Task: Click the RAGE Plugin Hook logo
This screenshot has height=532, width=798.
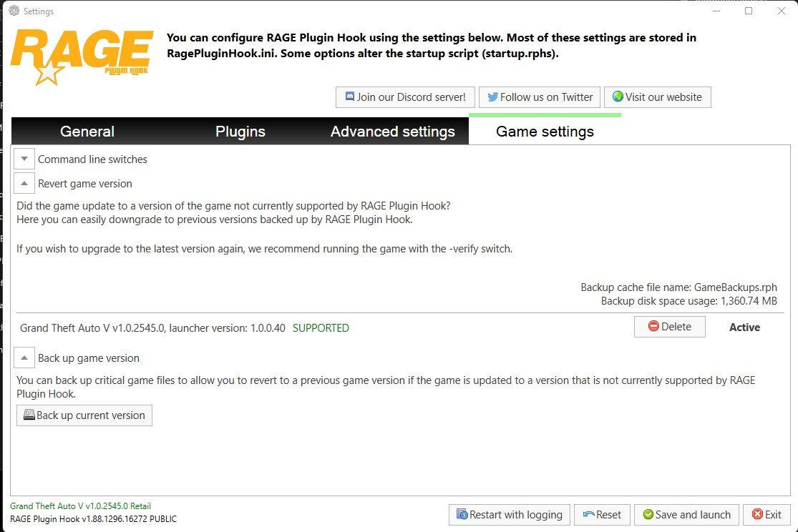Action: tap(82, 57)
